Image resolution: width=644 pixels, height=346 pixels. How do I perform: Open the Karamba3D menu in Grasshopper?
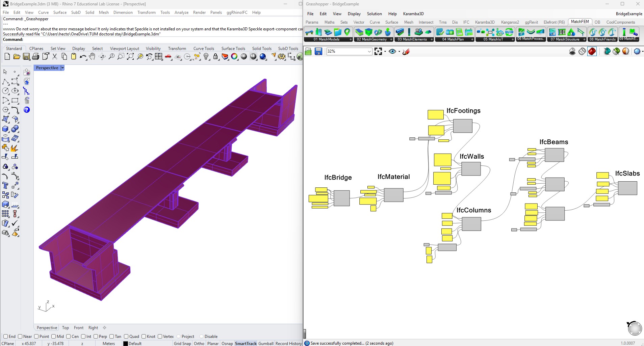(x=413, y=14)
